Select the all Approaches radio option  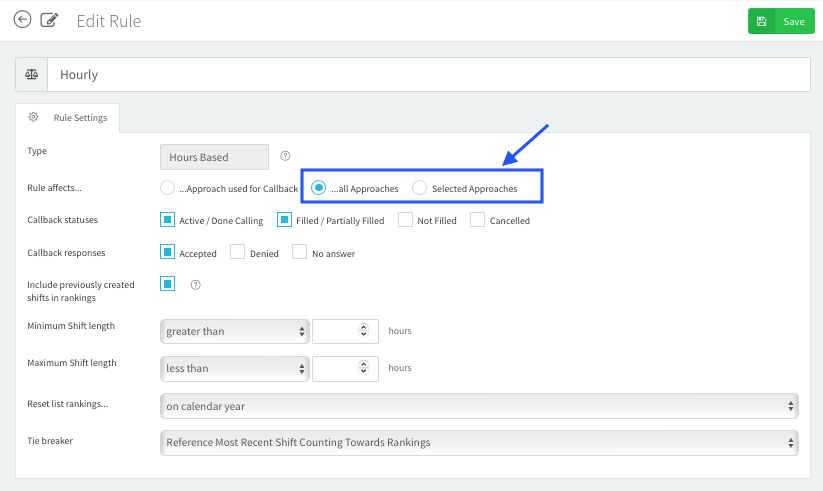click(x=319, y=187)
